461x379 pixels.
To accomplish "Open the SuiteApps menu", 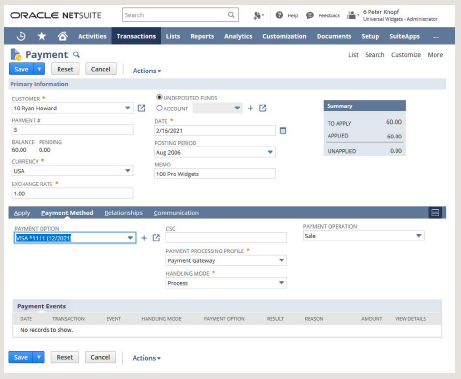I will point(405,36).
